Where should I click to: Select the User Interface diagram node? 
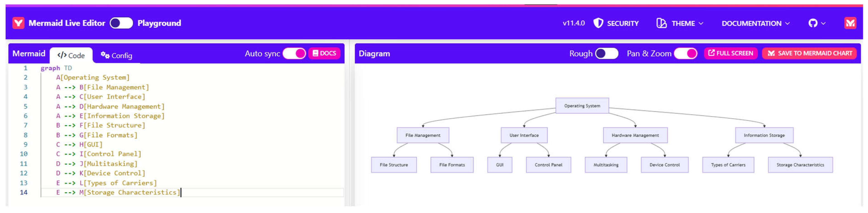[x=524, y=135]
